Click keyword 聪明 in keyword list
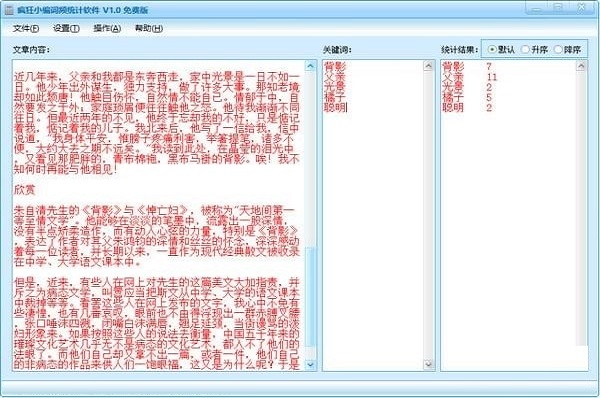600x398 pixels. [335, 108]
